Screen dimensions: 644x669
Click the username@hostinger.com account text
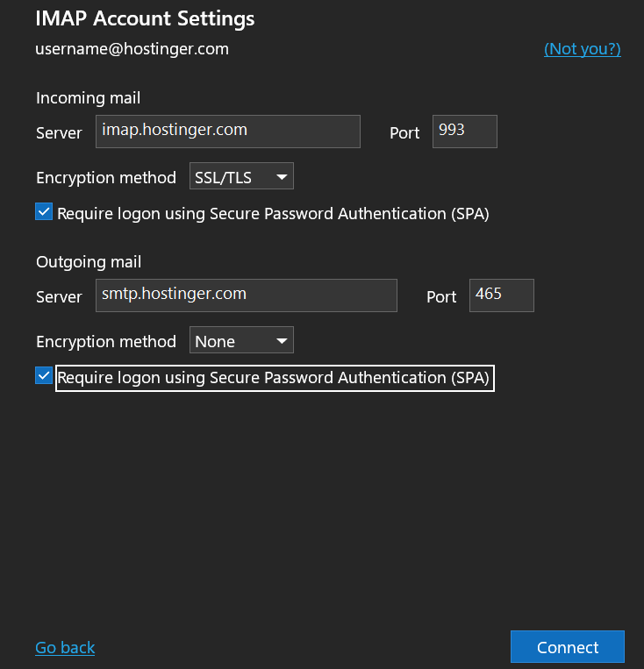pos(132,49)
